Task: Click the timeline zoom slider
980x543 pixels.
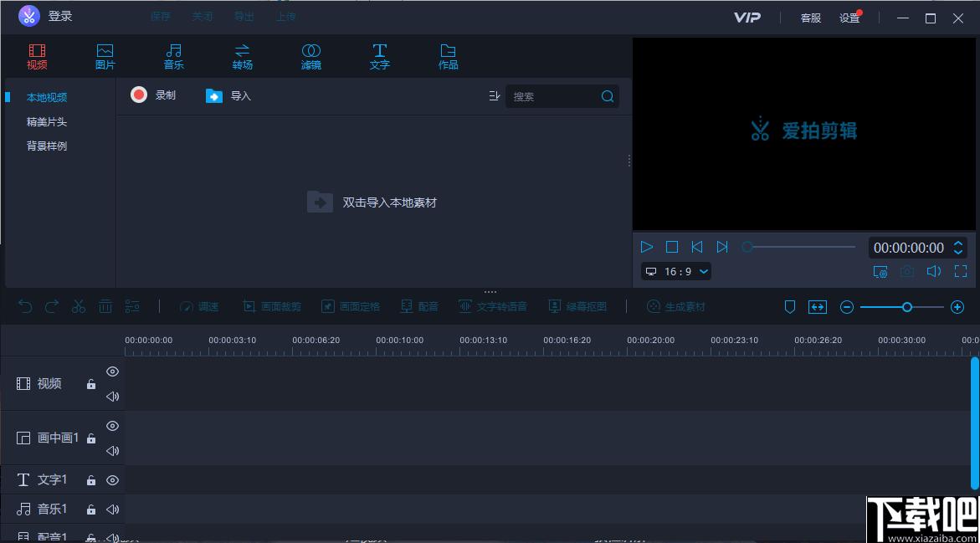Action: click(x=902, y=307)
